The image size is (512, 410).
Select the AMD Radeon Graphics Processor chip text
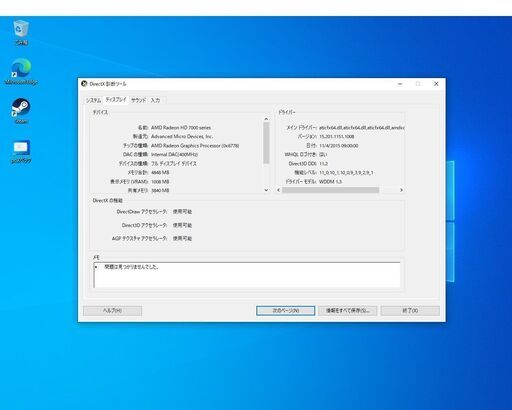tap(195, 146)
